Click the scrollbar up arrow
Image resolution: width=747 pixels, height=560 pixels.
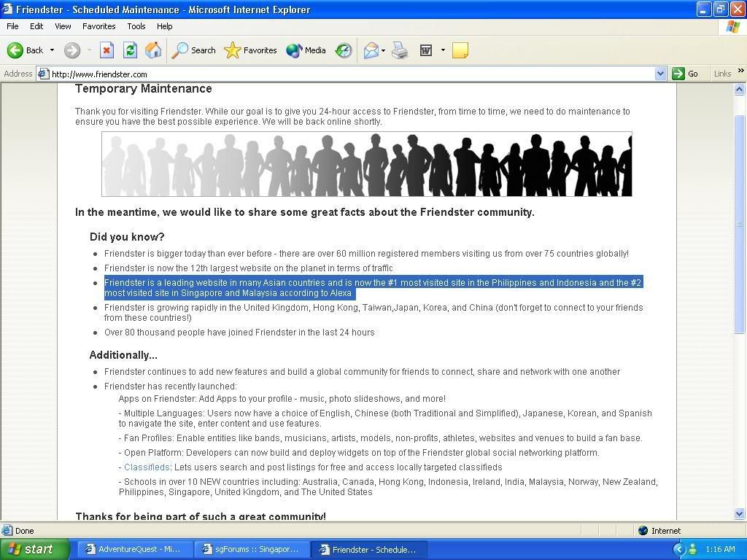click(740, 89)
